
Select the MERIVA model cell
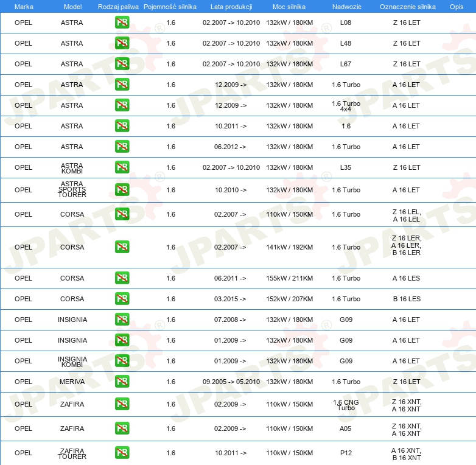coord(72,382)
